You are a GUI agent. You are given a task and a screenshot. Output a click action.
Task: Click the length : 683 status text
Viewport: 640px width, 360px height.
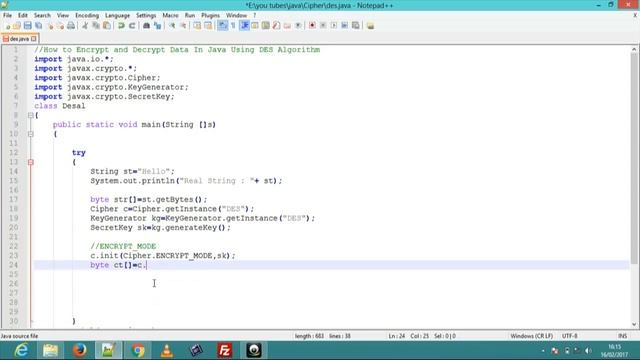tap(309, 336)
